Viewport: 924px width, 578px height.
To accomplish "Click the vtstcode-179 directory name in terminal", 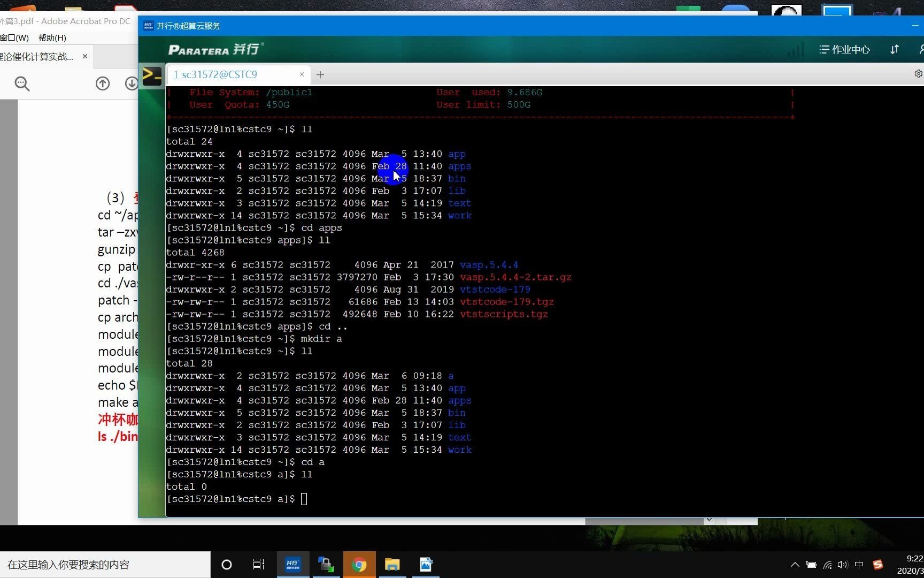I will (495, 290).
